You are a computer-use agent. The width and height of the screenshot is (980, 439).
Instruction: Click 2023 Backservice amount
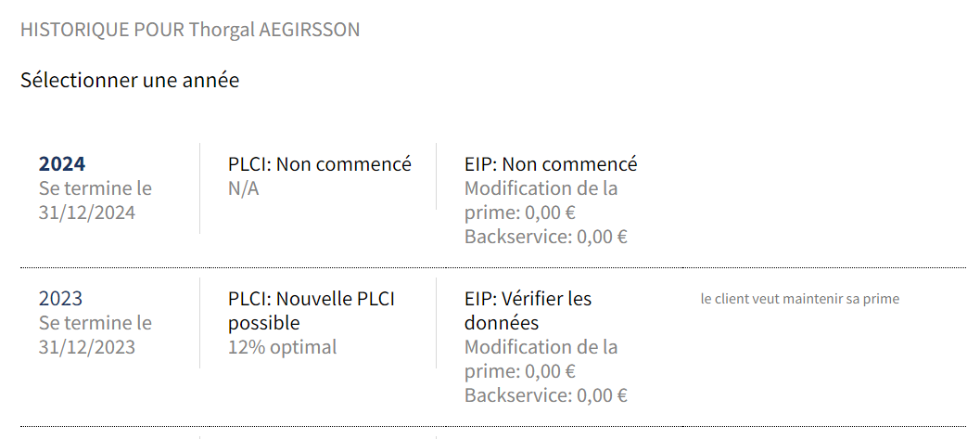pos(602,396)
